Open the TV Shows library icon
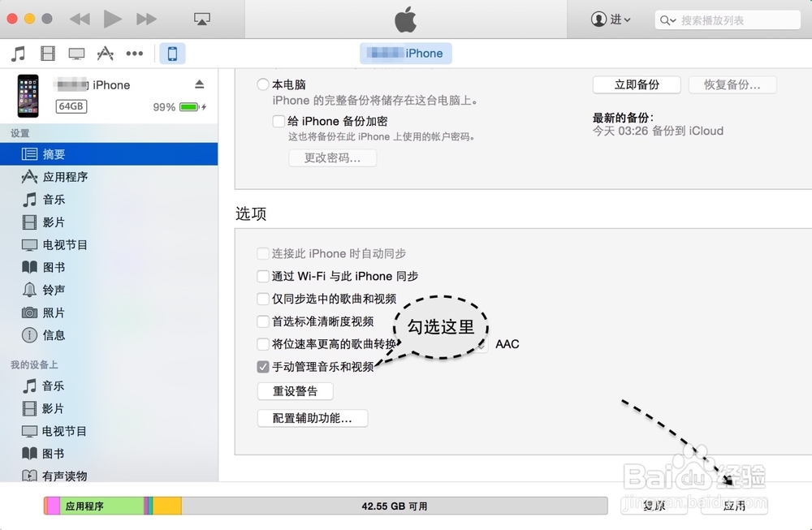Screen dimensions: 812x530 coord(76,54)
